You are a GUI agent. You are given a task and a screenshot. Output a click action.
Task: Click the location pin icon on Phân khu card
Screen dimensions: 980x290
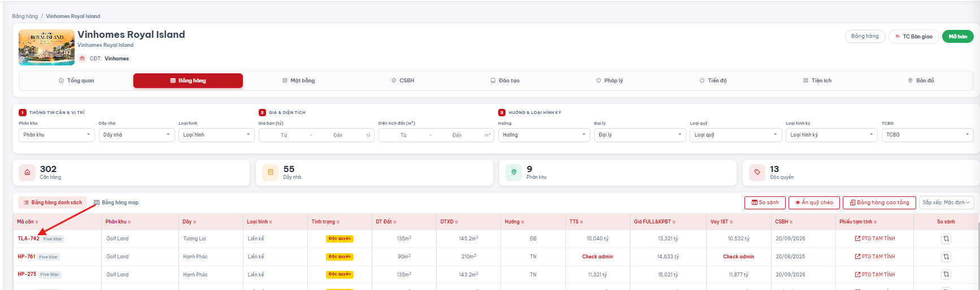tap(513, 173)
